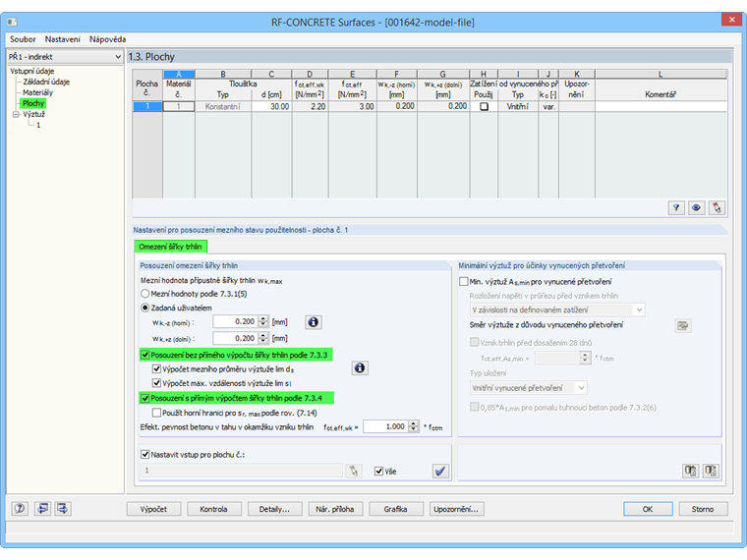The height and width of the screenshot is (560, 747).
Task: Go to previous table arrow icon
Action: (42, 509)
